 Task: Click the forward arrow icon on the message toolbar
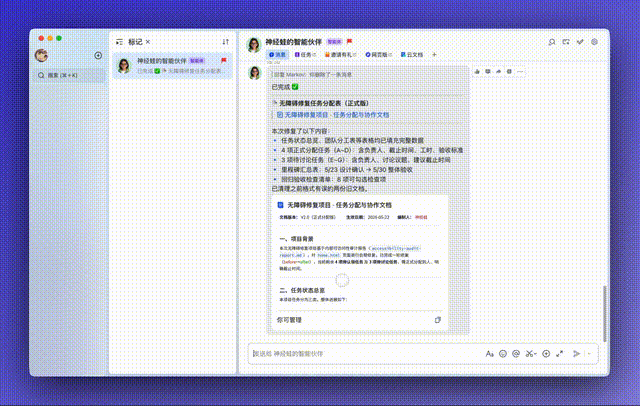(x=498, y=71)
